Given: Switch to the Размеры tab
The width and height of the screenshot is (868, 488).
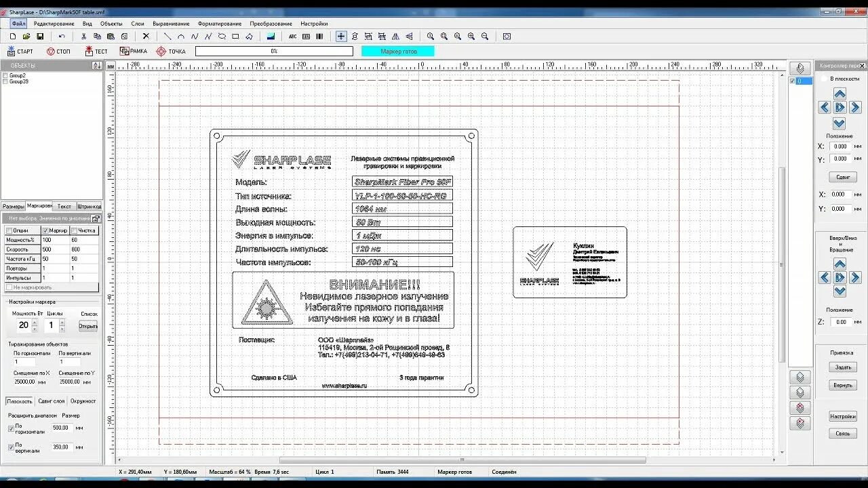Looking at the screenshot, I should click(x=13, y=206).
